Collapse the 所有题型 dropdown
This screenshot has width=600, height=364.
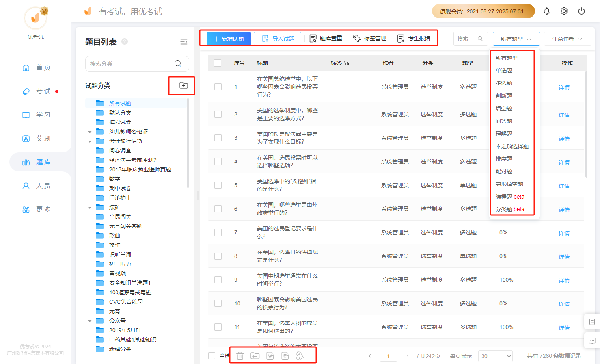point(516,39)
